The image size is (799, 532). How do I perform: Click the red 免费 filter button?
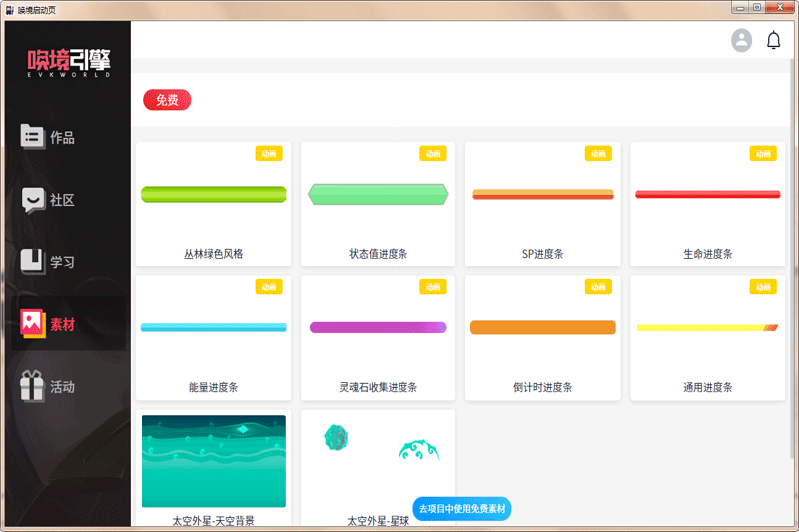(x=167, y=100)
